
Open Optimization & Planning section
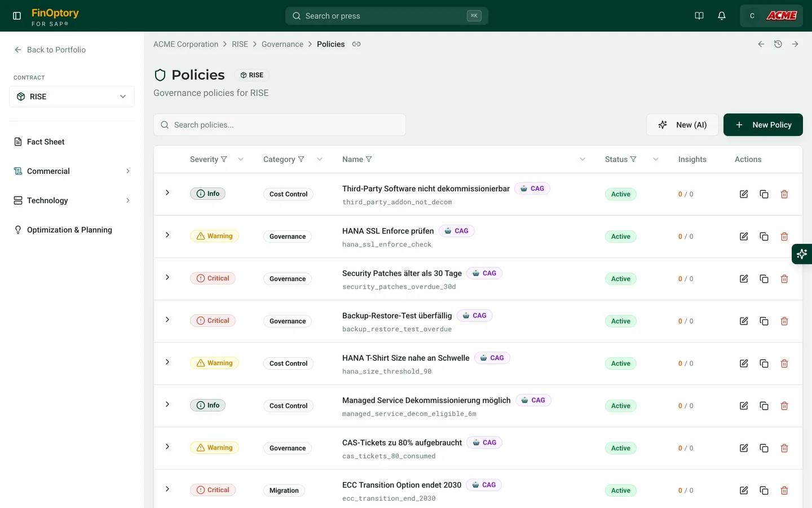click(x=69, y=230)
